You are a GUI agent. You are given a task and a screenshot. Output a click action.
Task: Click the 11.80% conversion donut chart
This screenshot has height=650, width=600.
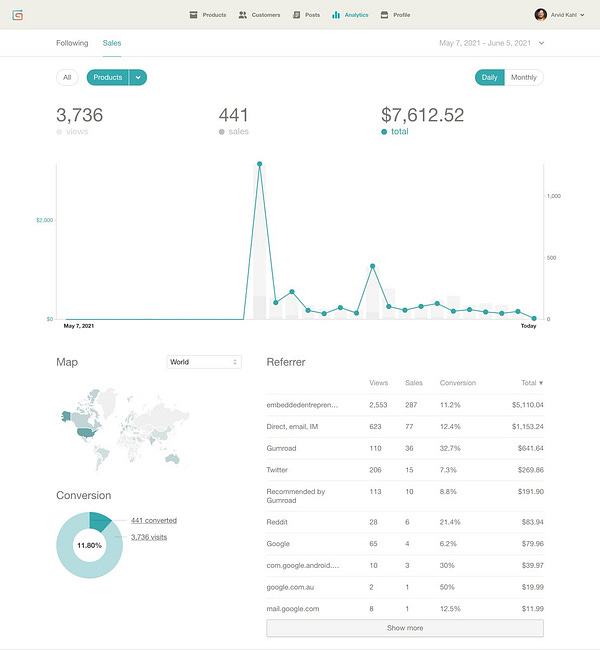90,545
